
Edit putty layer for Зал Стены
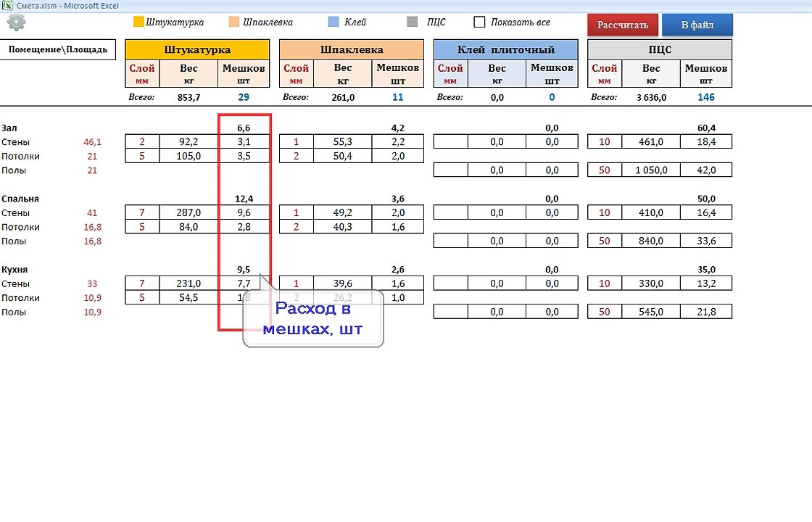tap(297, 141)
